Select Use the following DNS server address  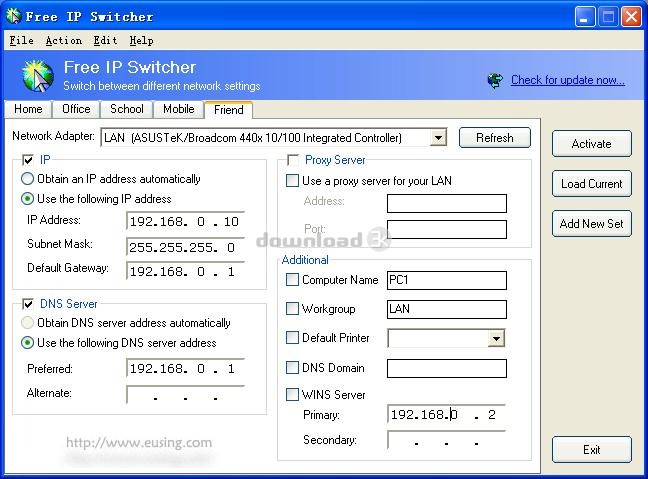27,343
